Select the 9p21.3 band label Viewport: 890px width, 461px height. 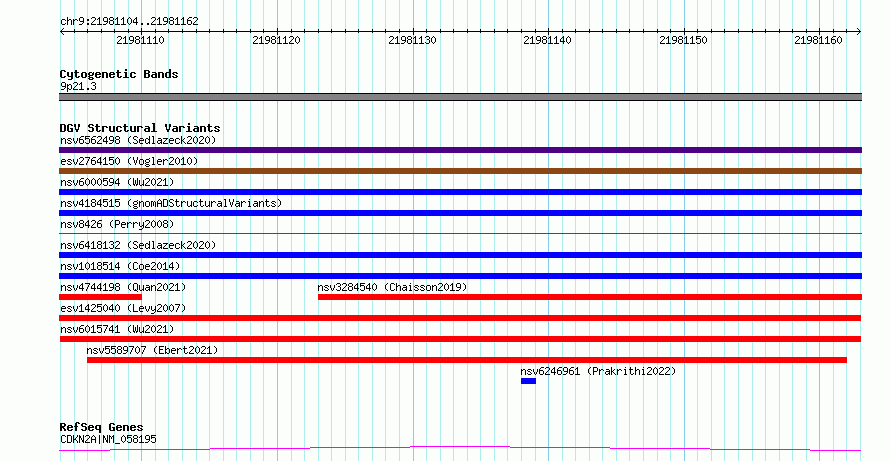(78, 86)
